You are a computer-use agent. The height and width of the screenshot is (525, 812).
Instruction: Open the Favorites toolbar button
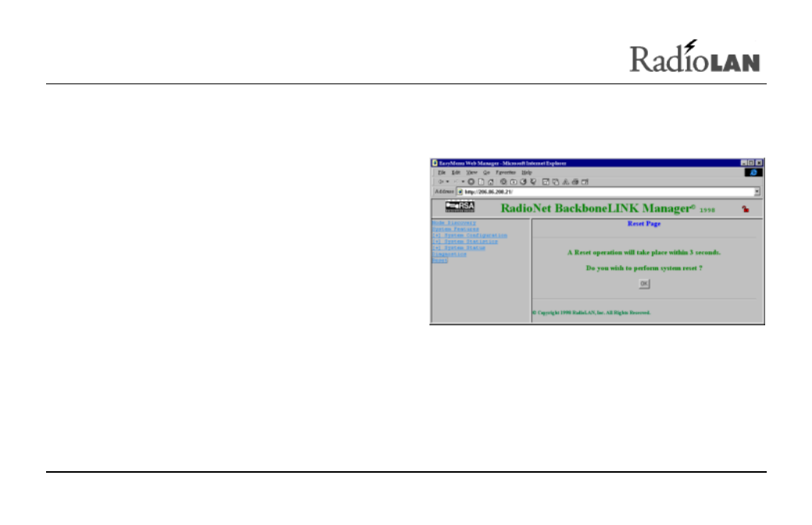point(513,182)
